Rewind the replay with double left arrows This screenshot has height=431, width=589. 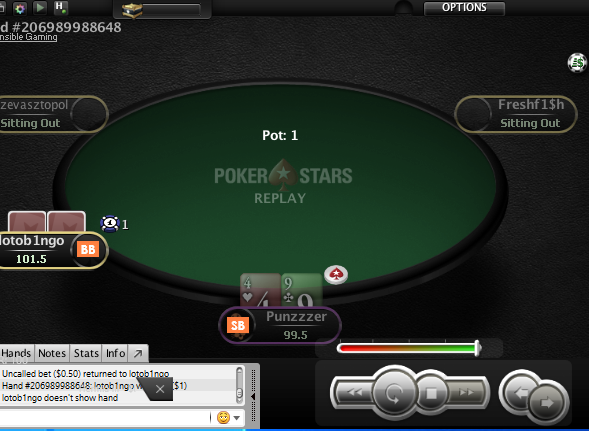[x=354, y=393]
